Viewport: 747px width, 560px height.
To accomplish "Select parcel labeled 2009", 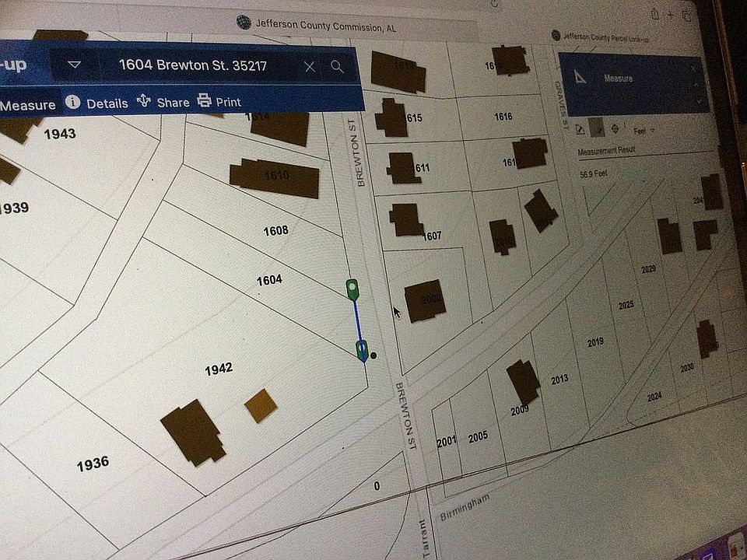I will point(519,411).
